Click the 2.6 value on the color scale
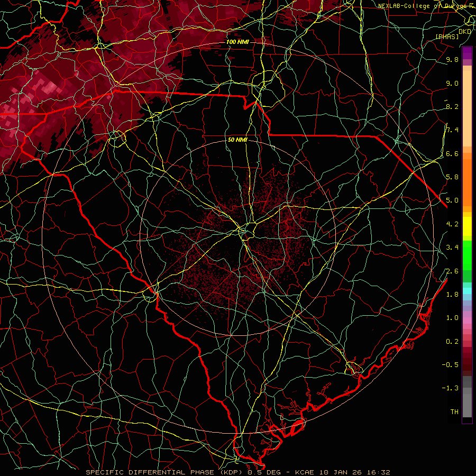This screenshot has width=476, height=476. click(x=452, y=271)
